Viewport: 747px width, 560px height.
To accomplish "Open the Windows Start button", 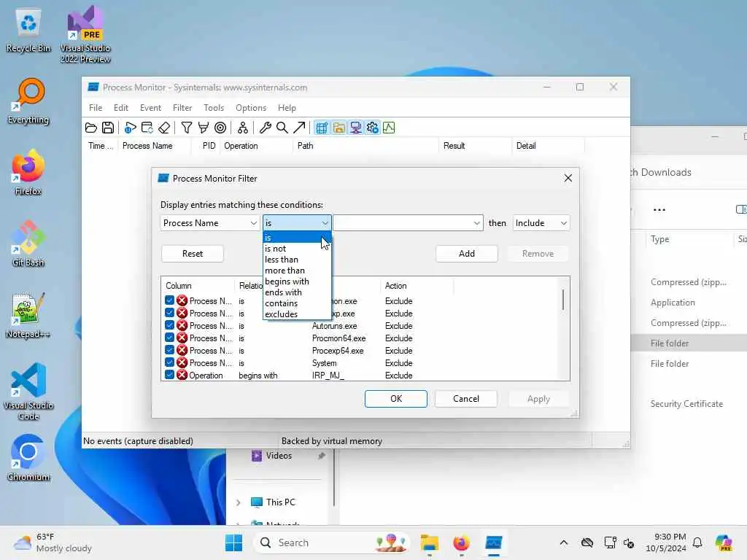I will tap(233, 542).
